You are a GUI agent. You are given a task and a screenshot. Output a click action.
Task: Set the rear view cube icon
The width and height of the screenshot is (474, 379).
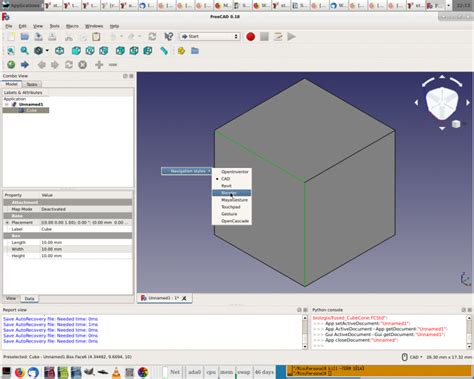click(120, 51)
